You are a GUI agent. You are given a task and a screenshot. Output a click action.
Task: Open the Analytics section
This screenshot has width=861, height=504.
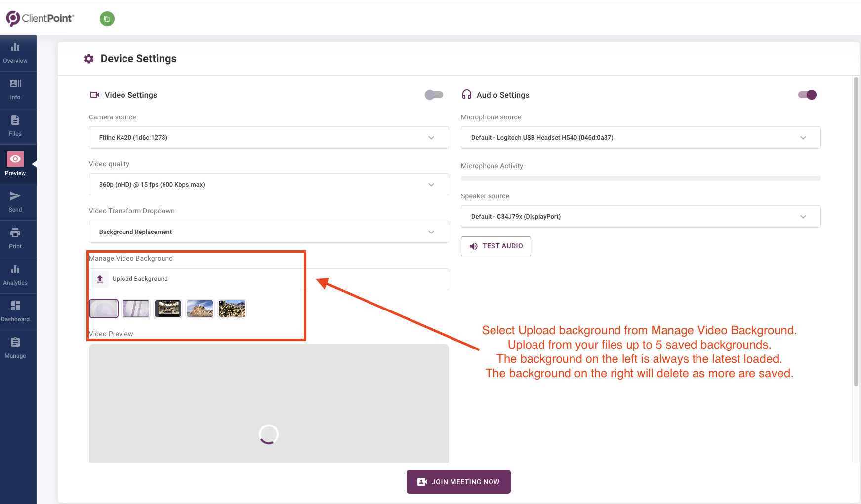click(15, 274)
